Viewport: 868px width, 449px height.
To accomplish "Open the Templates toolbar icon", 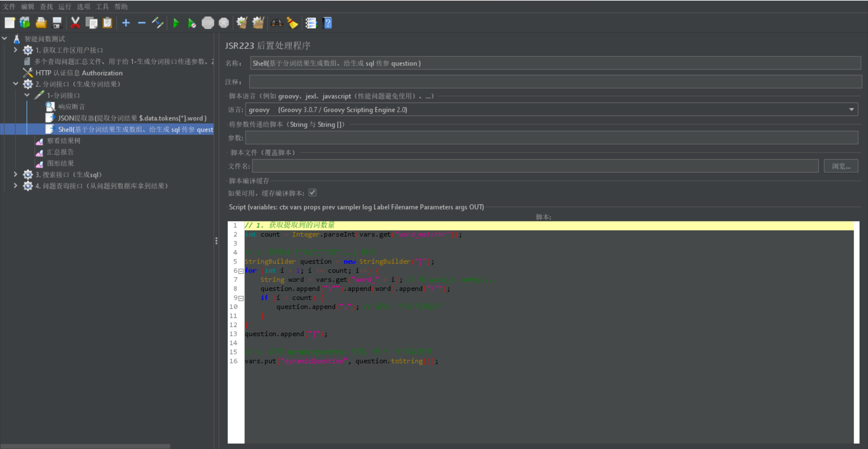I will pos(25,23).
